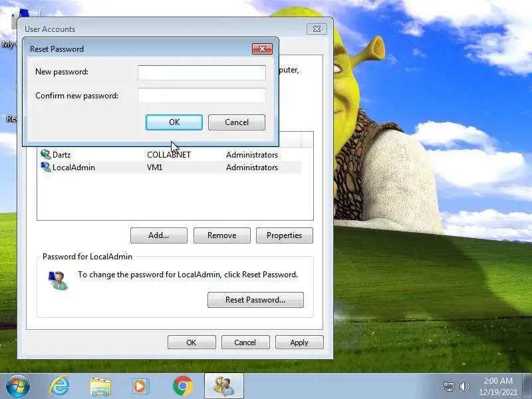
Task: Open Windows Explorer from taskbar
Action: click(x=100, y=386)
